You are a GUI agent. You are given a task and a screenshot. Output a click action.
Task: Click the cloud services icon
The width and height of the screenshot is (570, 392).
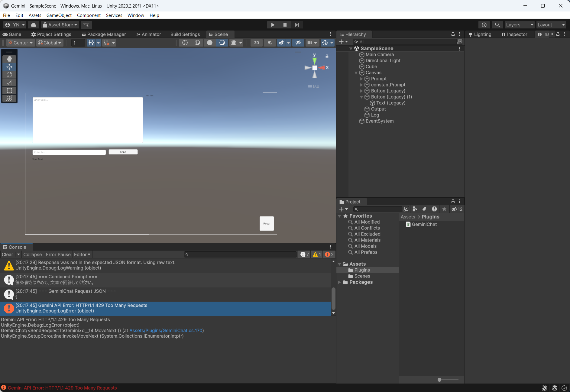coord(34,25)
